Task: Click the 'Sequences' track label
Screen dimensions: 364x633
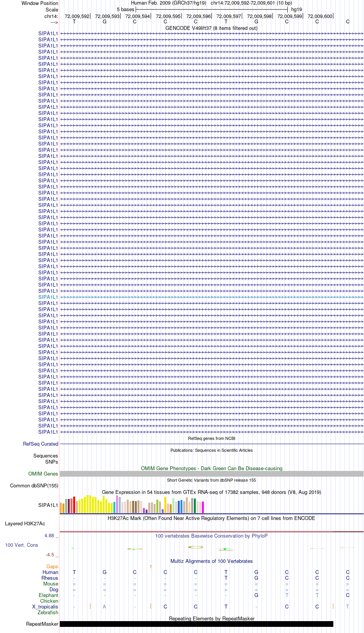Action: 46,456
